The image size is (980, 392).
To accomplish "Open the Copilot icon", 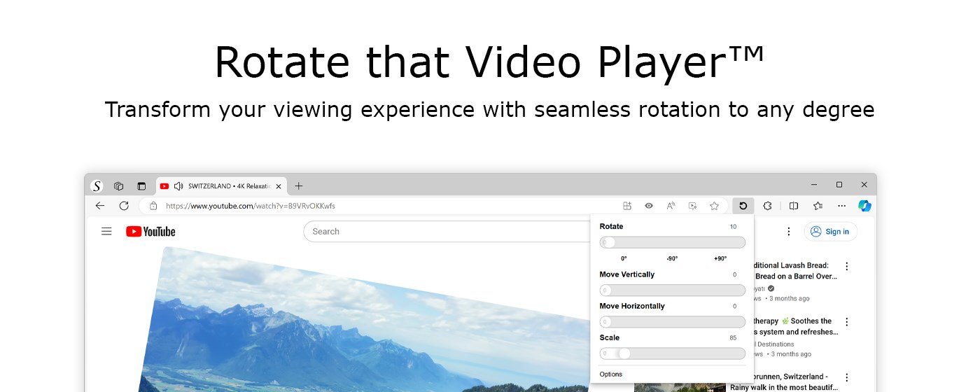I will coord(864,206).
